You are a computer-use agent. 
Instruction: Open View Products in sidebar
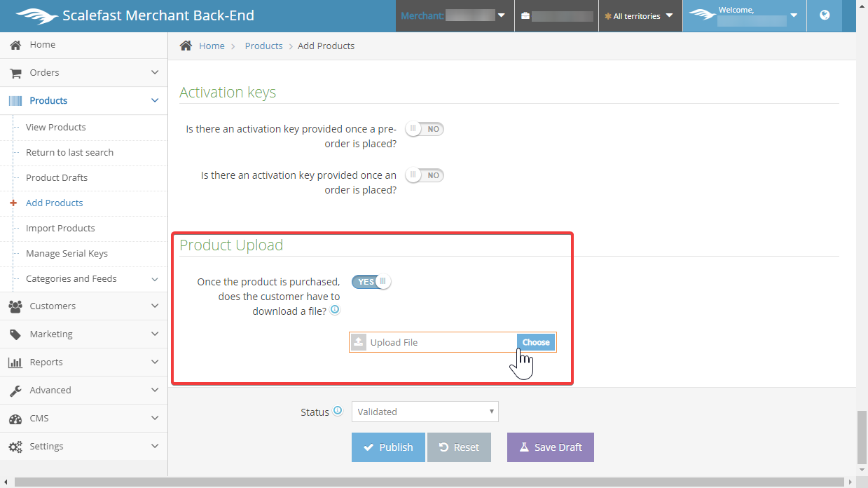(x=56, y=128)
